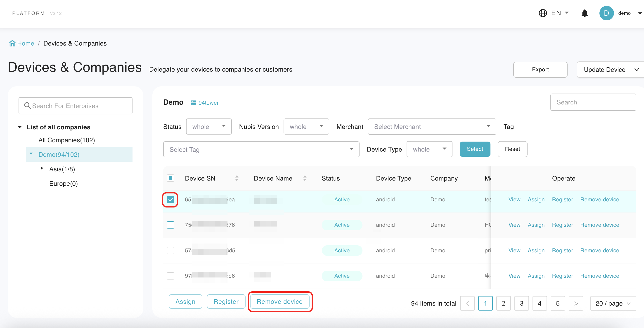Click the 94tower server icon
Screen dimensions: 644x328
193,103
